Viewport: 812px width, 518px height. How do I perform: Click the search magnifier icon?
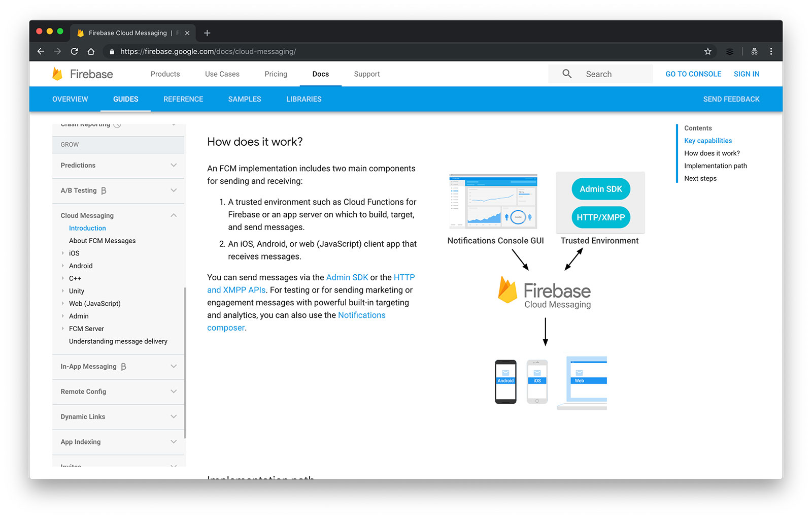click(567, 74)
